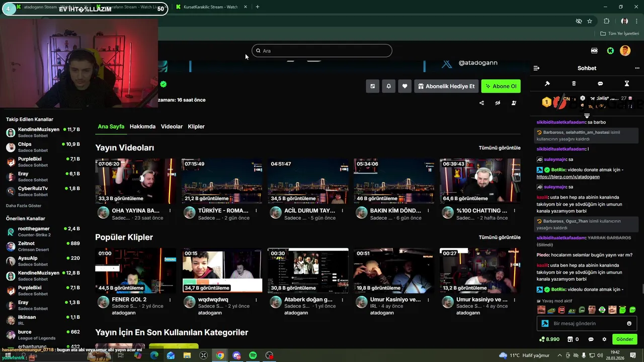Viewport: 644px width, 362px height.
Task: Open options menu for %100 CHATTING video
Action: (x=514, y=211)
